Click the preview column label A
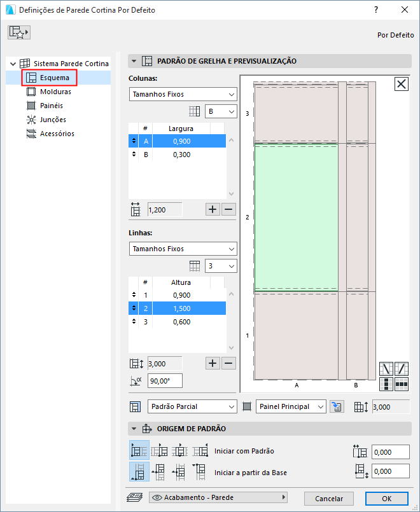This screenshot has height=512, width=420. [297, 385]
